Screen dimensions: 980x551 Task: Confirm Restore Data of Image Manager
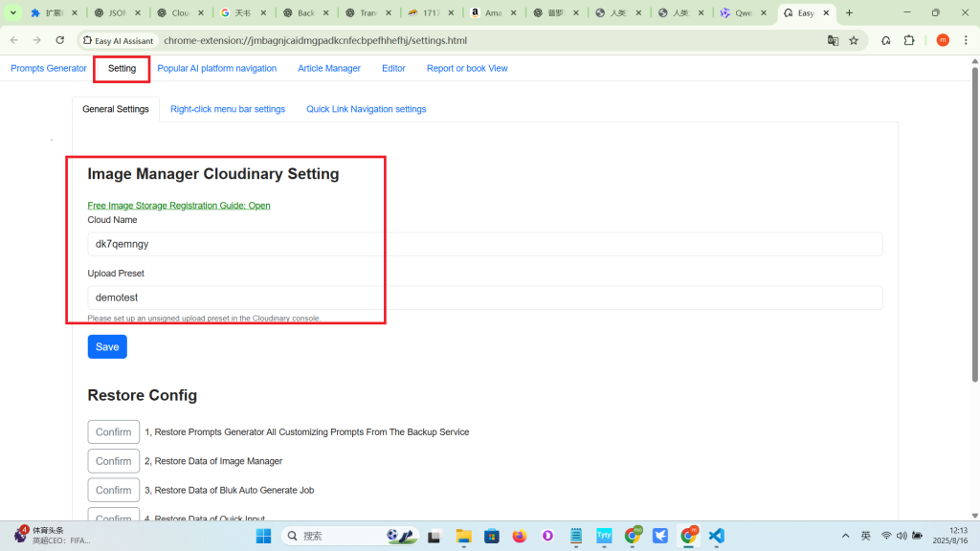pos(113,461)
